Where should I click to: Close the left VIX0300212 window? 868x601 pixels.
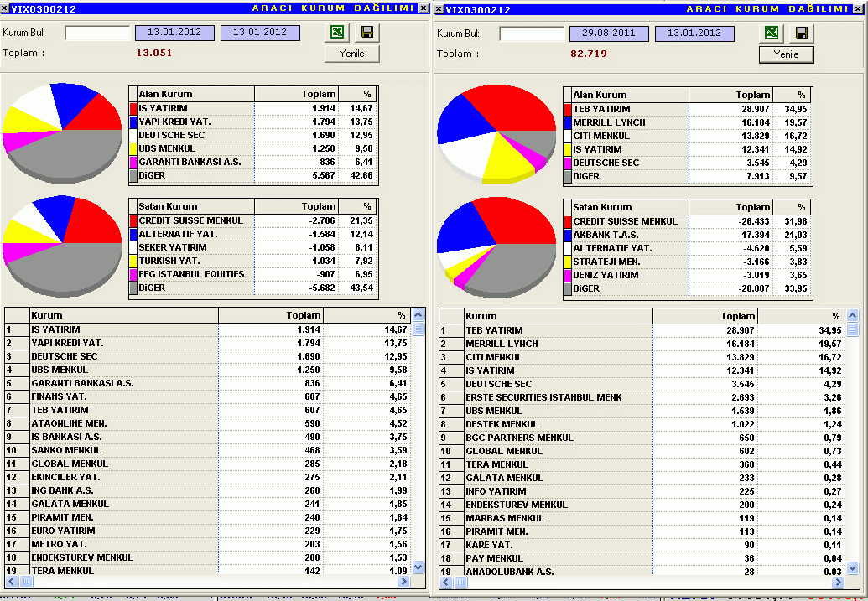coord(423,9)
